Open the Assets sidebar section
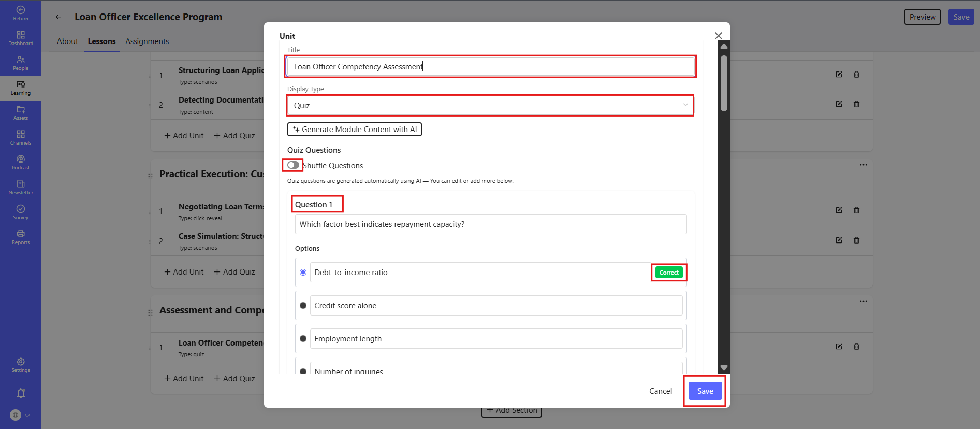 21,112
